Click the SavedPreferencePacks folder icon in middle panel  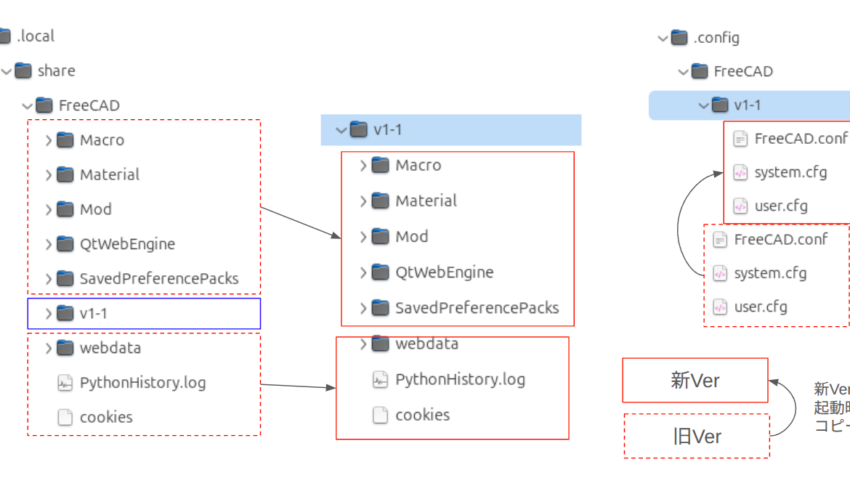pos(380,307)
